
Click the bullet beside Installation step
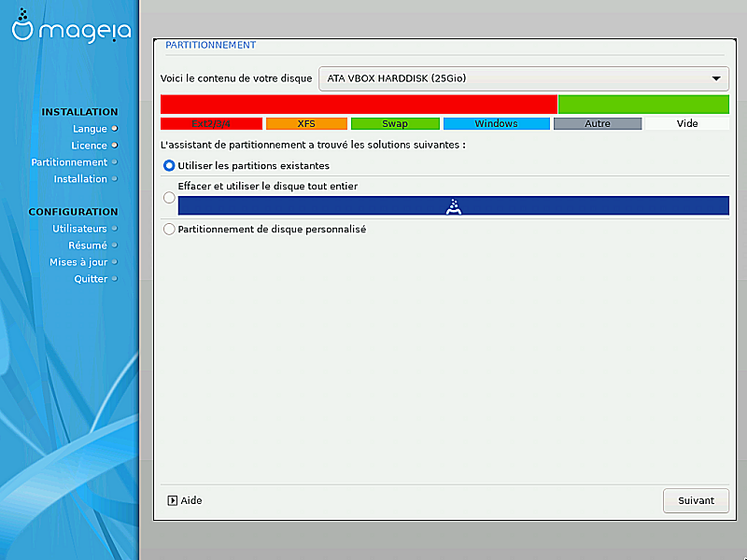(x=115, y=178)
